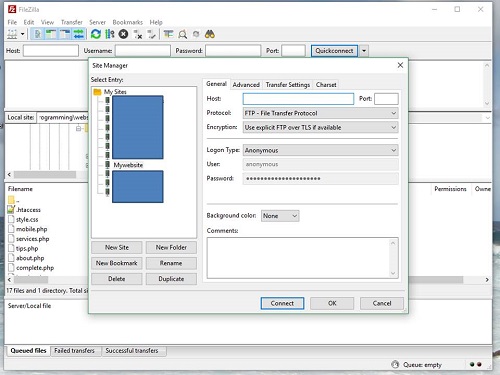Click the Duplicate button
This screenshot has width=500, height=375.
(171, 279)
